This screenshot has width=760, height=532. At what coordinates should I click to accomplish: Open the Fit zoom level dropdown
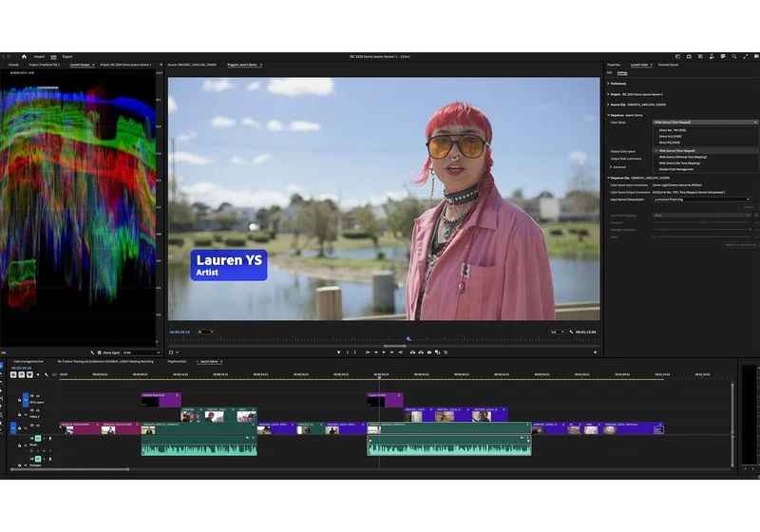(x=205, y=332)
